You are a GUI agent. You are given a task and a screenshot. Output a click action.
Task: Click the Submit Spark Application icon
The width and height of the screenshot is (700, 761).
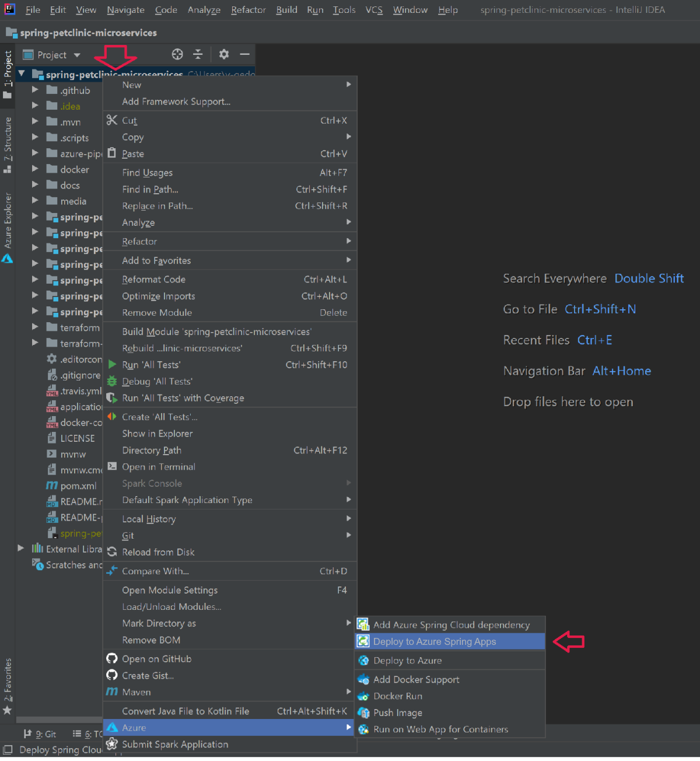click(x=112, y=744)
